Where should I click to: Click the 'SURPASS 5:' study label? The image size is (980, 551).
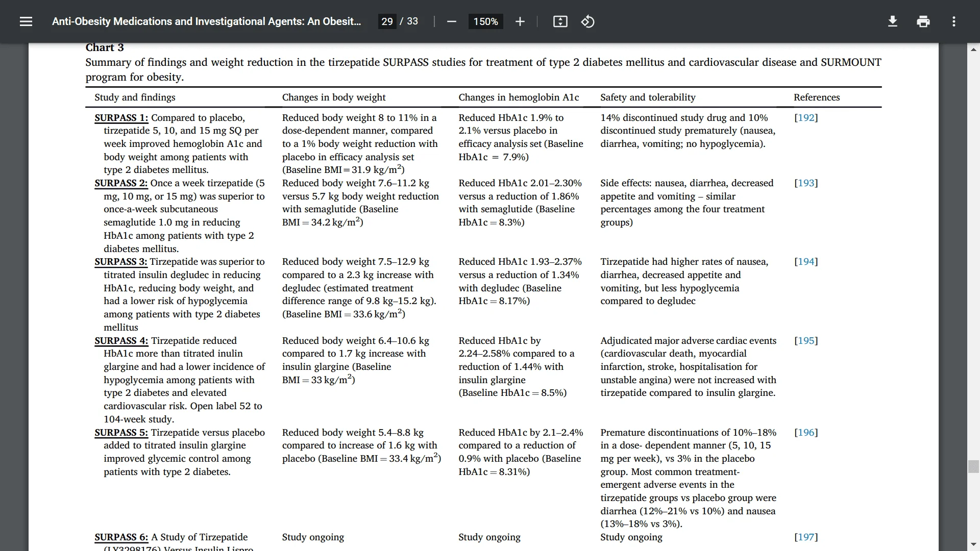121,433
